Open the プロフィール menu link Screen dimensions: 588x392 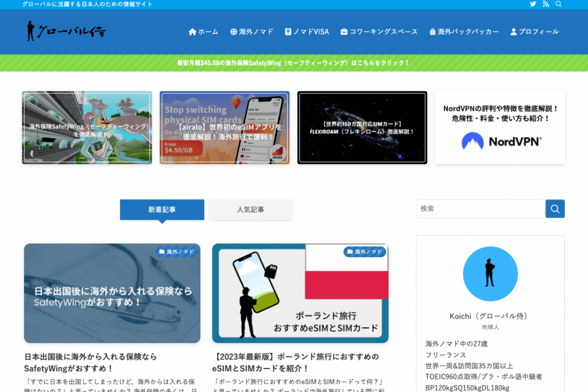pyautogui.click(x=534, y=32)
